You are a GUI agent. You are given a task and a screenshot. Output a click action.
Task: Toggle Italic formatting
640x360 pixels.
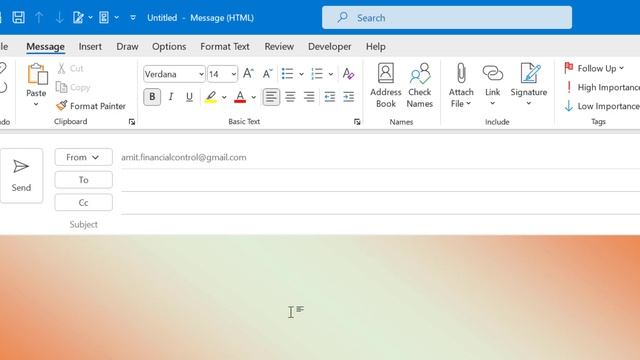[x=171, y=97]
